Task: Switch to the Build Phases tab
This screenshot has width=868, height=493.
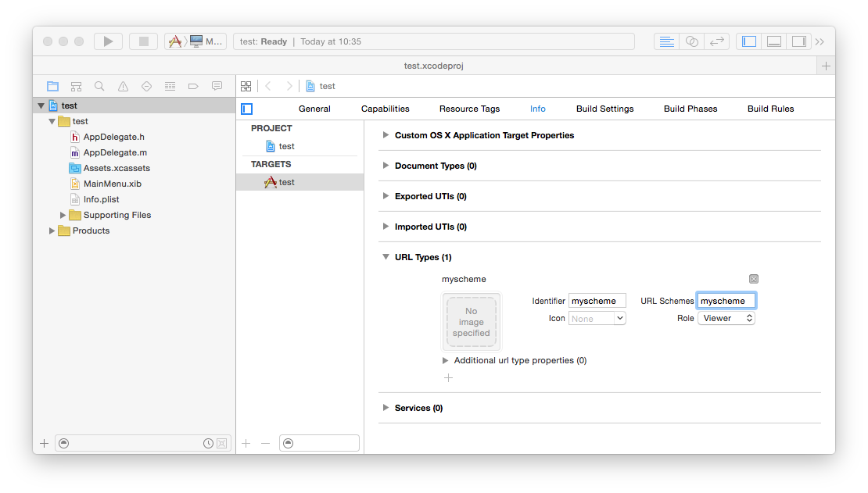Action: click(690, 109)
